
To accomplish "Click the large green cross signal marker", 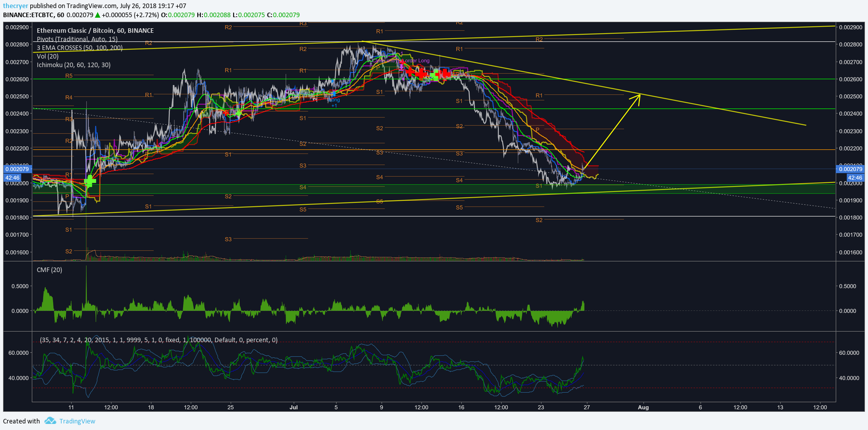I will point(90,181).
